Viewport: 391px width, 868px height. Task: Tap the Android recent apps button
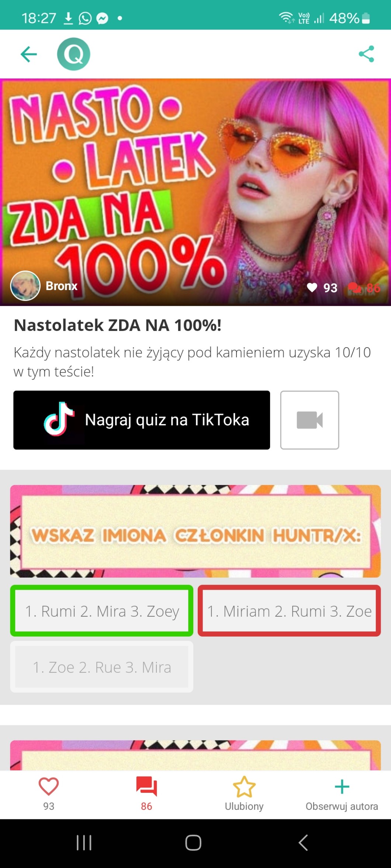[84, 843]
